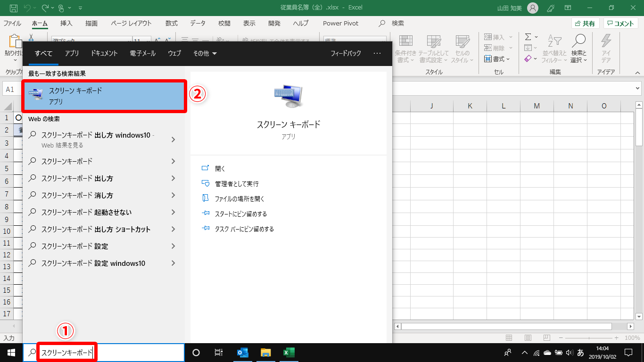Click the Clear eraser icon in Editing group
The image size is (644, 362).
[x=528, y=58]
